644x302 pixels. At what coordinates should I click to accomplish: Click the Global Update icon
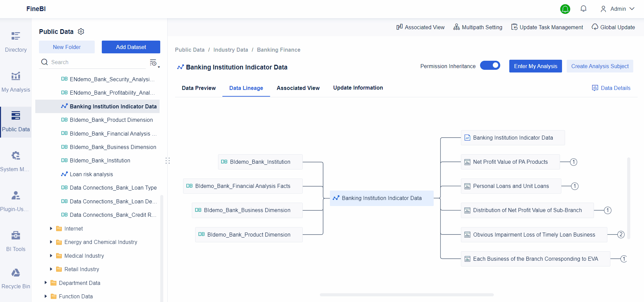point(595,27)
